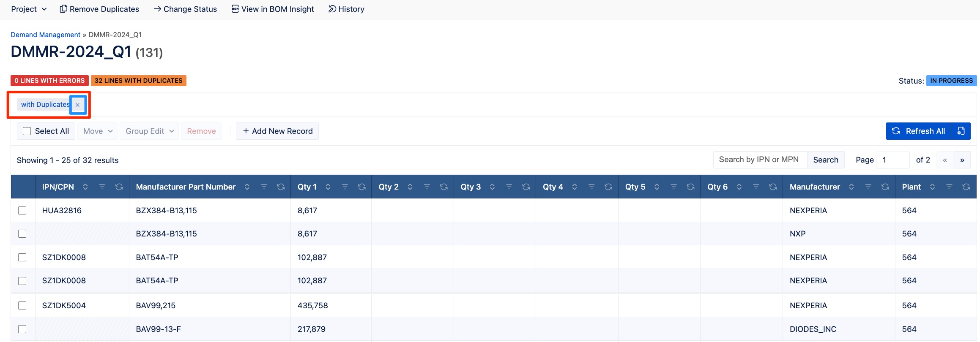Sort the IPN/CPN column
The width and height of the screenshot is (980, 342).
(85, 187)
